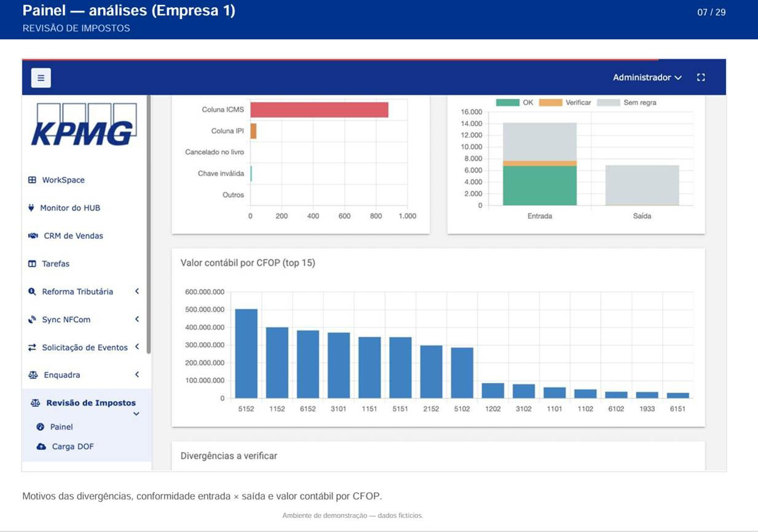Click the Carga DOF cloud upload icon
Viewport: 758px width, 532px height.
coord(42,447)
